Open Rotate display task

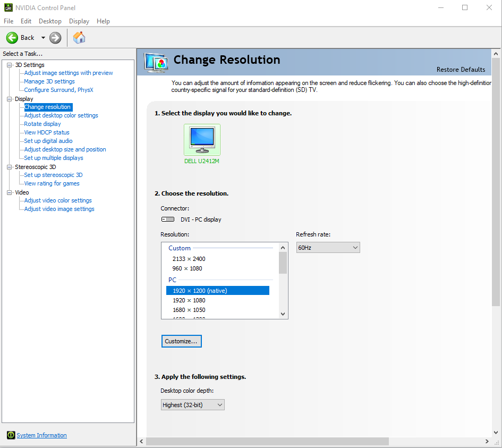[x=42, y=124]
